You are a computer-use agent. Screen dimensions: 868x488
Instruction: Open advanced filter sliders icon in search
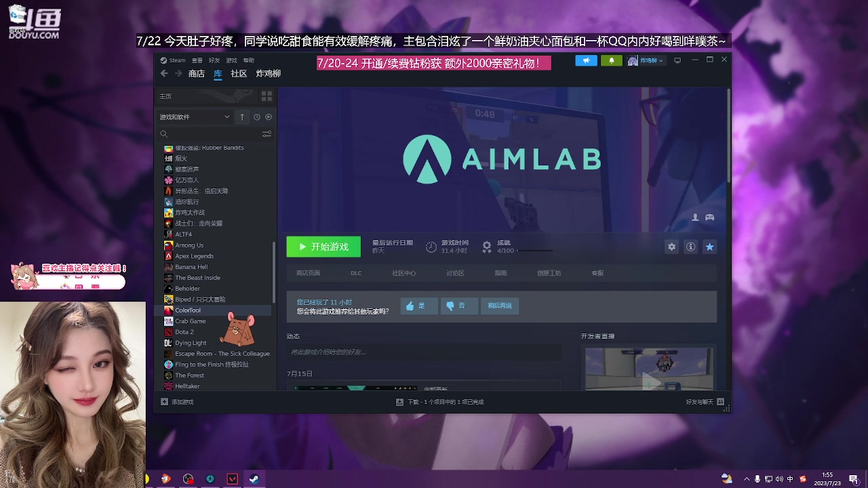click(x=267, y=134)
